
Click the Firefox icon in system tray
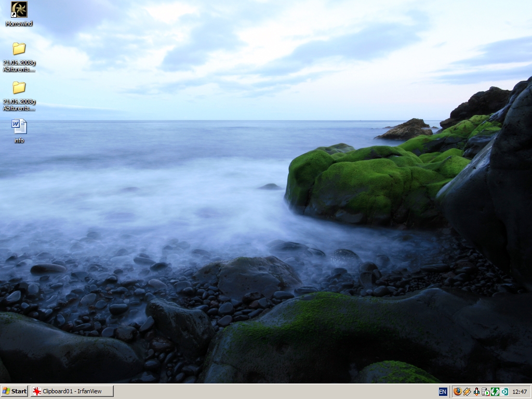tap(457, 391)
